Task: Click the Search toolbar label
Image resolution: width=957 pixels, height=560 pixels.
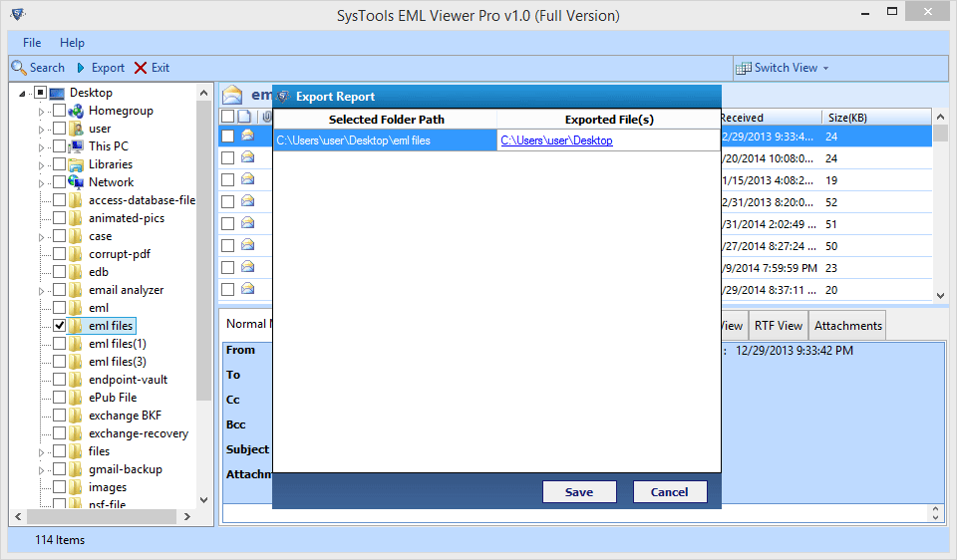Action: pyautogui.click(x=47, y=68)
